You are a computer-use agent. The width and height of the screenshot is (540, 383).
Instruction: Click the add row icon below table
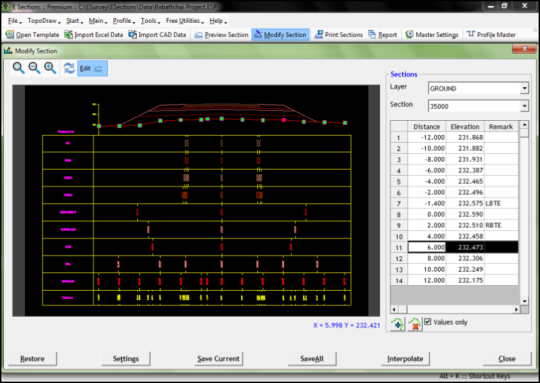[397, 324]
